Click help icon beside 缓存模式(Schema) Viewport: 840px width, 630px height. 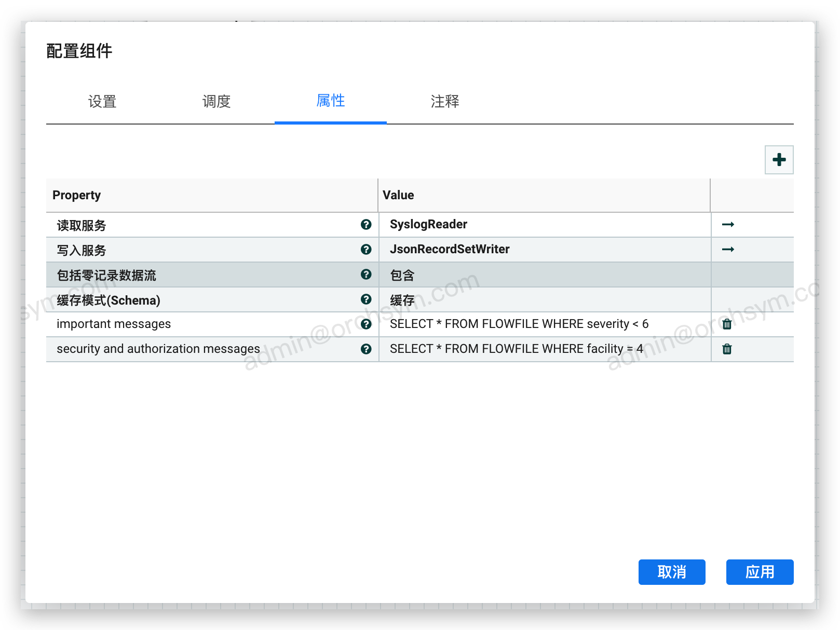point(366,299)
